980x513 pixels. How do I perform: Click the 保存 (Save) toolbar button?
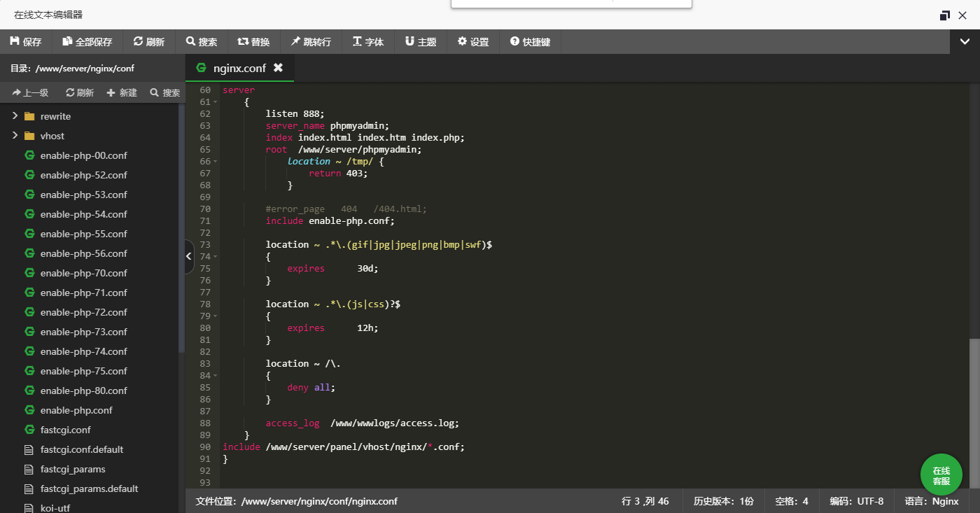coord(26,42)
